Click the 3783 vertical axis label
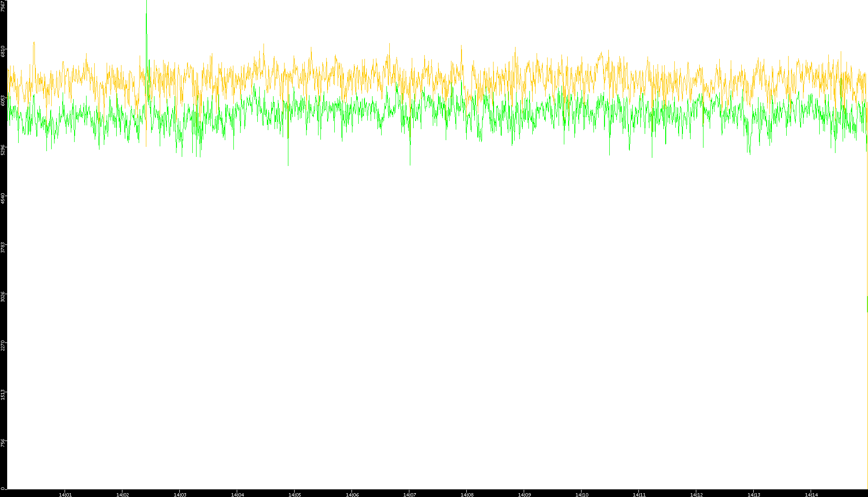Screen dimensions: 868x497 (3, 247)
